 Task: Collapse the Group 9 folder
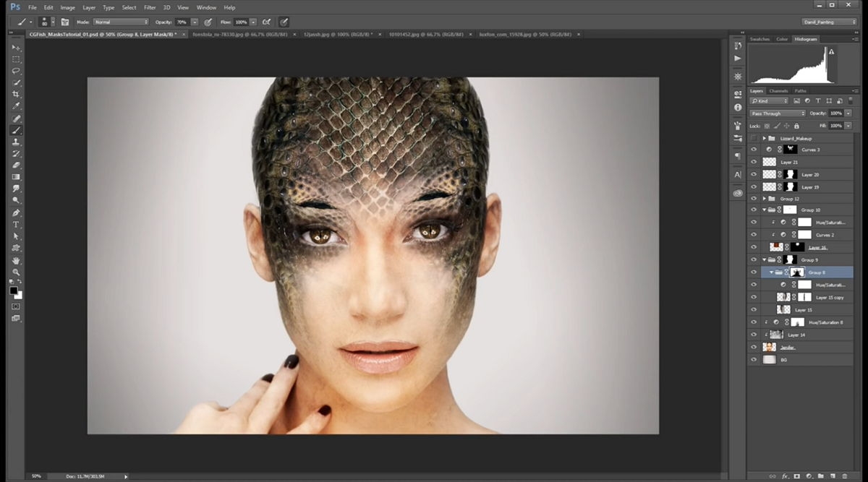(x=765, y=259)
